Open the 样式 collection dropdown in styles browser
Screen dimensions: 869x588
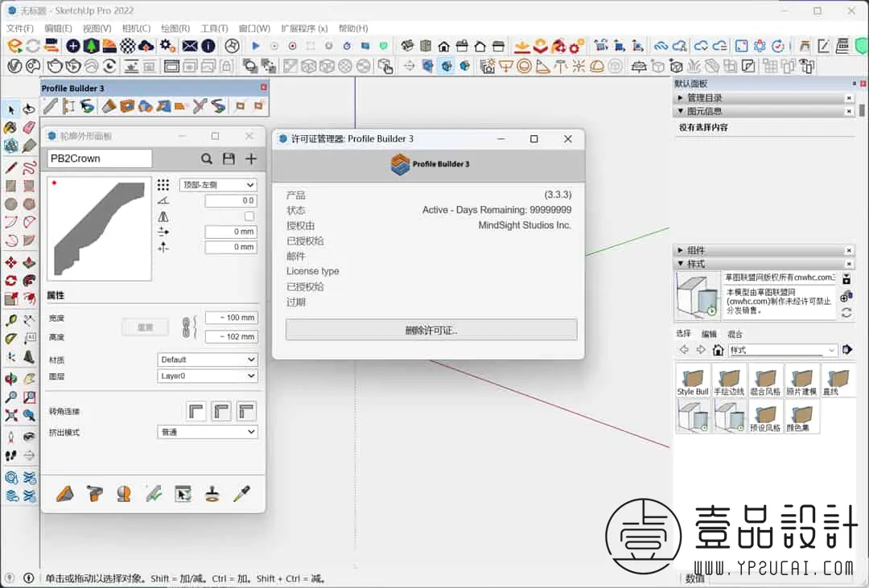(782, 350)
